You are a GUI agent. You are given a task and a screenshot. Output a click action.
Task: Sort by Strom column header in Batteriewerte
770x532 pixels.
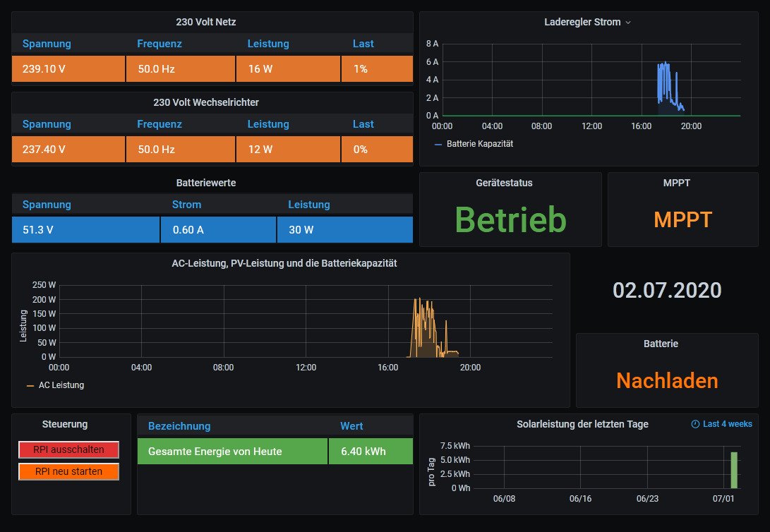[186, 205]
